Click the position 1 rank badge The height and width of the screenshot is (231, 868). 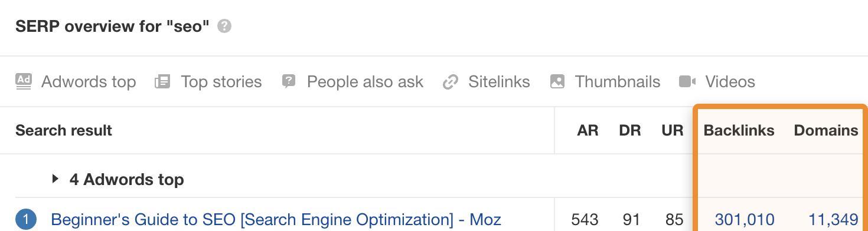[x=26, y=220]
